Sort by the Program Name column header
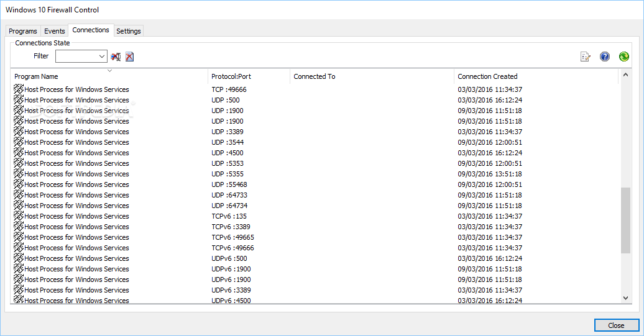 click(109, 76)
